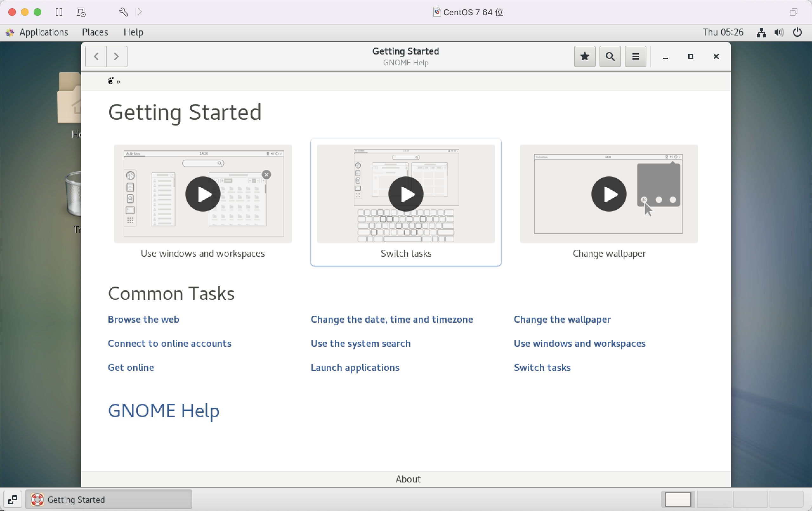Click the macOS yellow minimize button
The image size is (812, 511).
(x=25, y=12)
